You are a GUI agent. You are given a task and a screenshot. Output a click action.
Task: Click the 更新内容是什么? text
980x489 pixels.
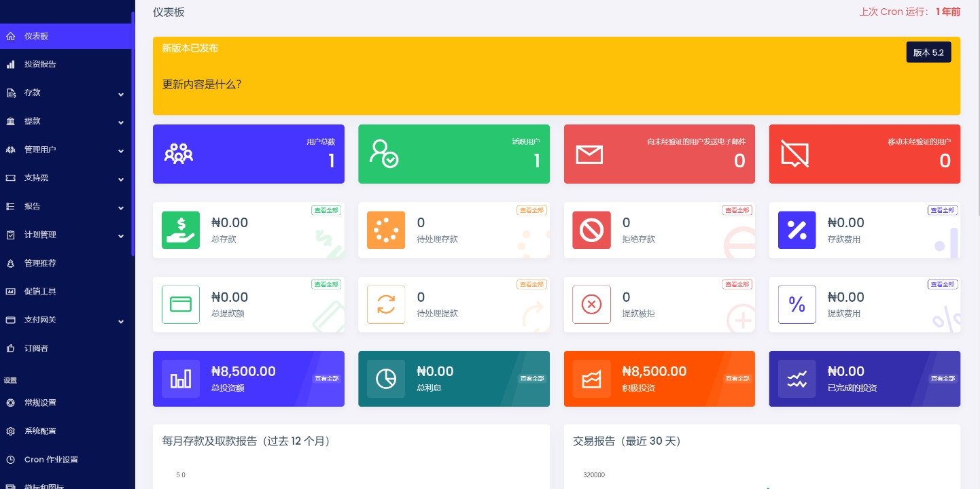[x=202, y=85]
